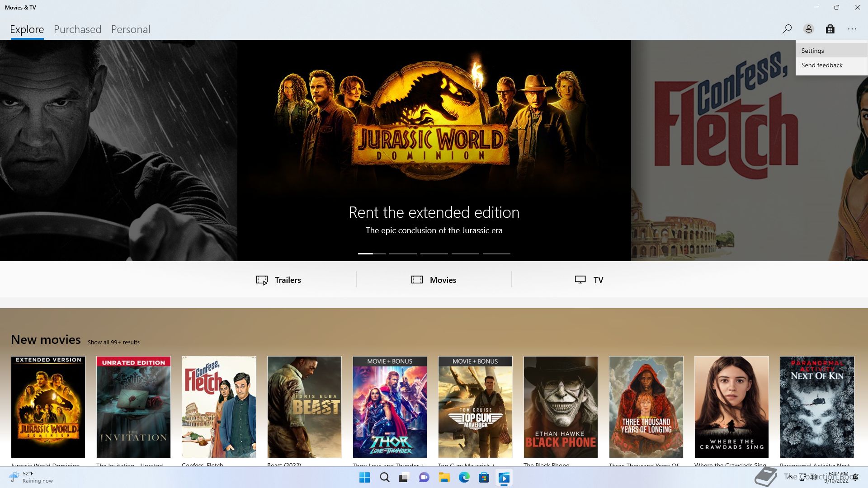The height and width of the screenshot is (488, 868).
Task: Toggle the three-dot more options menu
Action: (x=852, y=29)
